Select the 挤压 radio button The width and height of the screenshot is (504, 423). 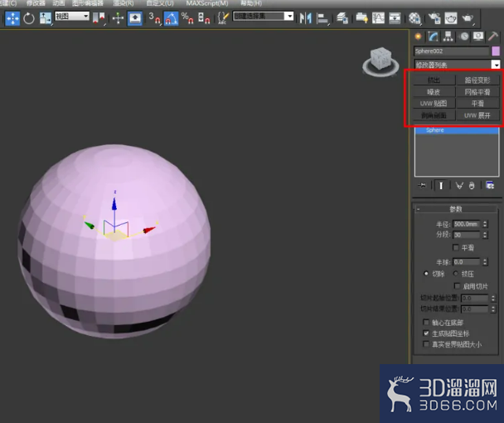(455, 274)
